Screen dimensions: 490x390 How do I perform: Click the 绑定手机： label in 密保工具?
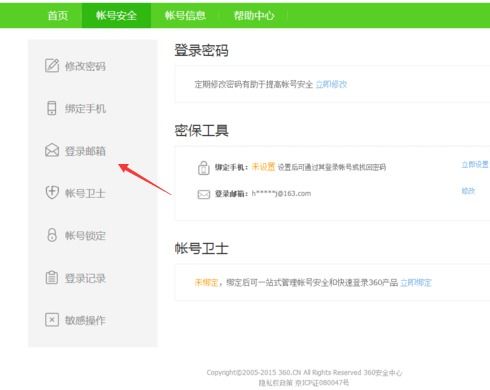click(x=231, y=167)
